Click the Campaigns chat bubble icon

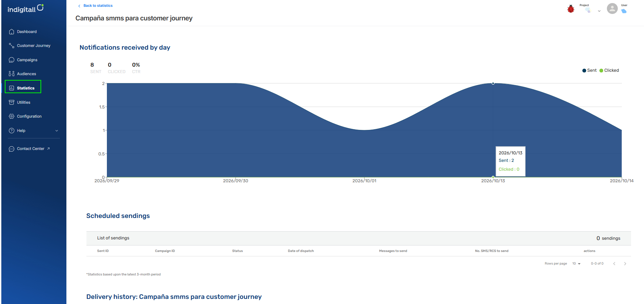click(x=12, y=60)
